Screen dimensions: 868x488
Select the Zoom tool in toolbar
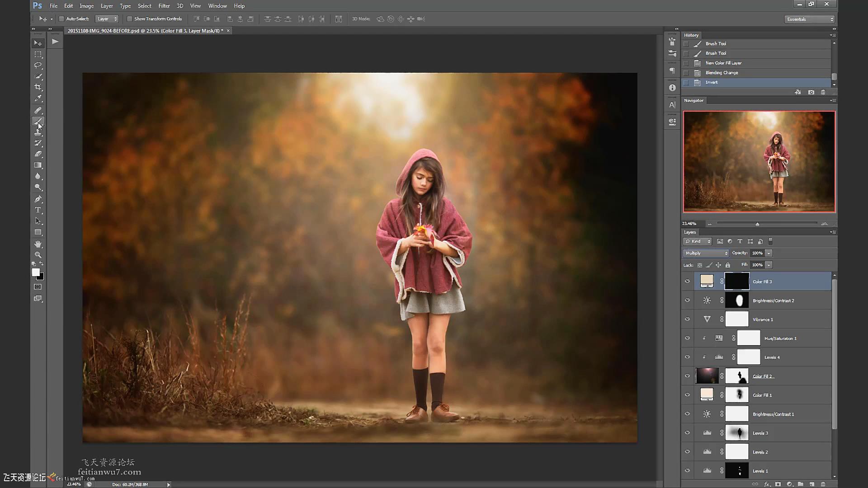pos(38,255)
